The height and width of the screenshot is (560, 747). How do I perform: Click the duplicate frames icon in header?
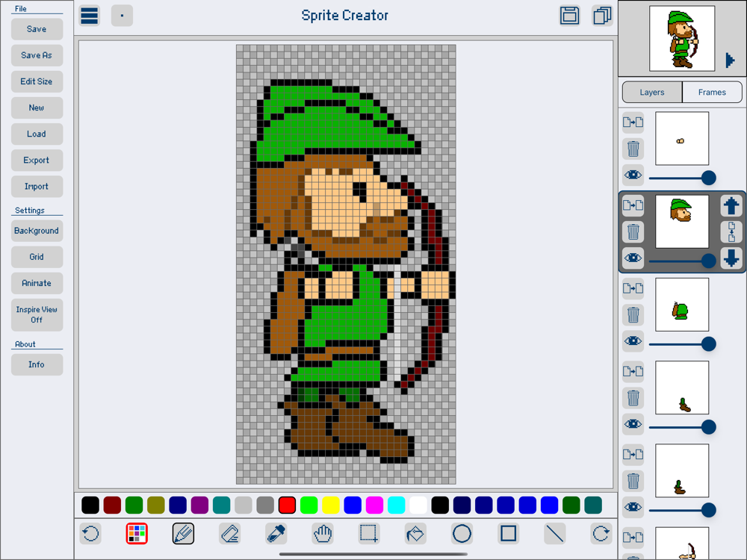pos(602,15)
